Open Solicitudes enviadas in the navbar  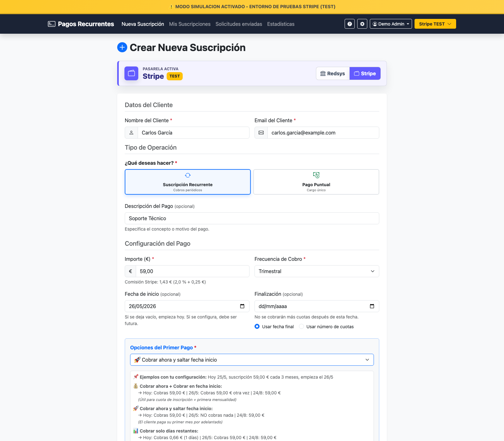click(x=239, y=24)
